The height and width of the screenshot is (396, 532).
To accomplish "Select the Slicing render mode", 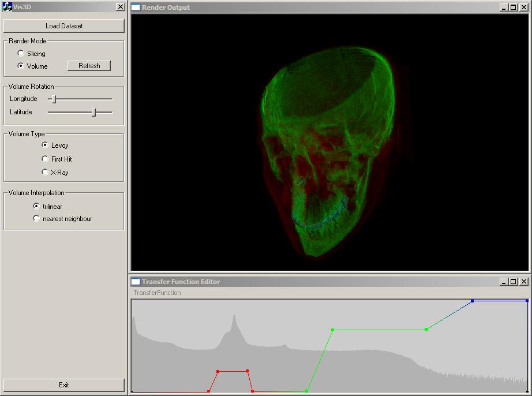I will click(21, 53).
